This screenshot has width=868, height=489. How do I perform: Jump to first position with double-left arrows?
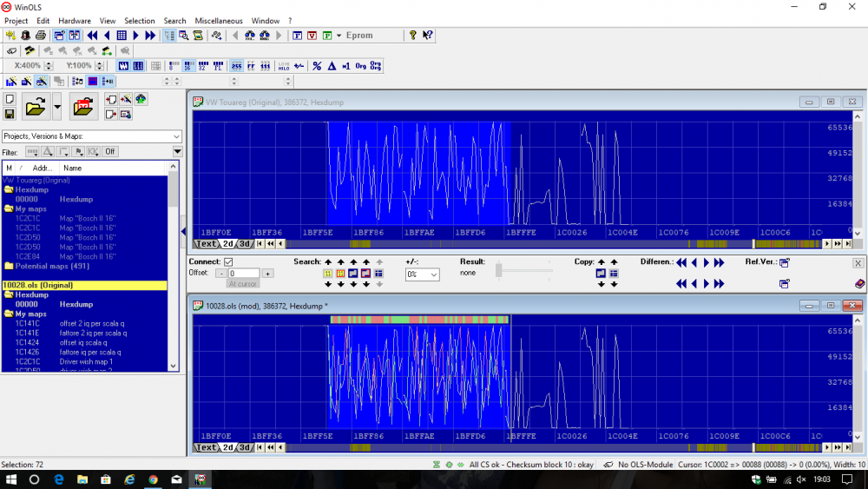pyautogui.click(x=92, y=36)
